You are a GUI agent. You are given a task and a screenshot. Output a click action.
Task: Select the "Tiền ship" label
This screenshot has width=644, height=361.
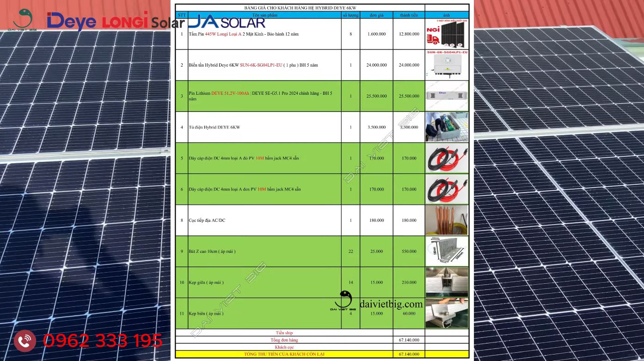pyautogui.click(x=284, y=333)
